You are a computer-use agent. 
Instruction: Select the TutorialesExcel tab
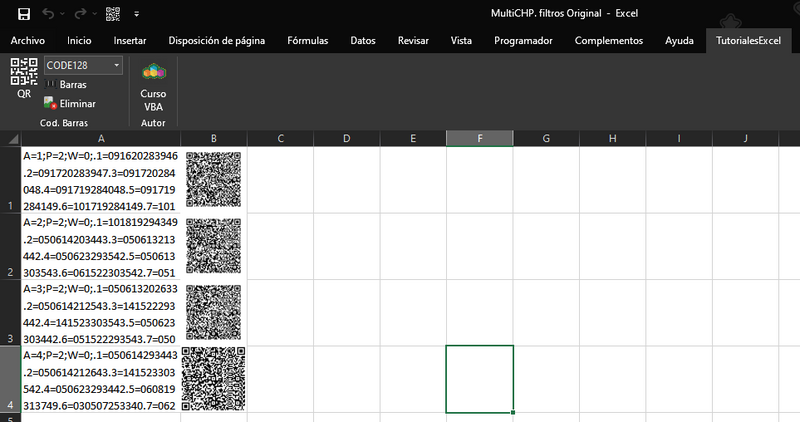pyautogui.click(x=748, y=41)
